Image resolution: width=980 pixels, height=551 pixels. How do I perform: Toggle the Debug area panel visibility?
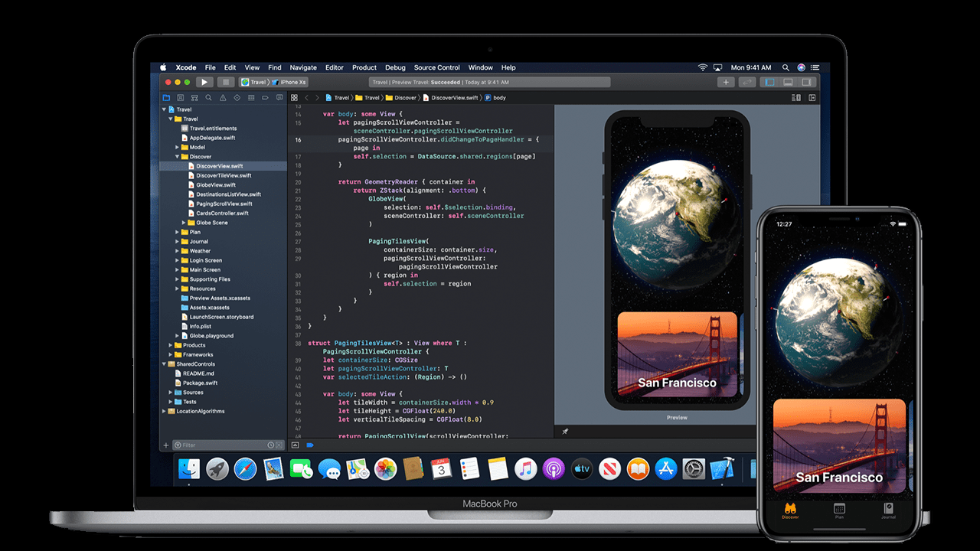(788, 82)
